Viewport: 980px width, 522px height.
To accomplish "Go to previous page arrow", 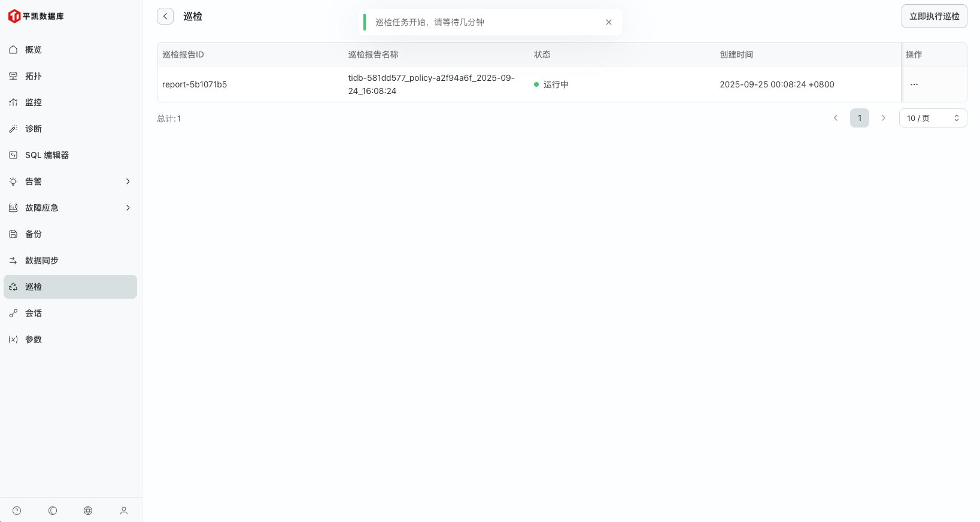I will (x=836, y=118).
